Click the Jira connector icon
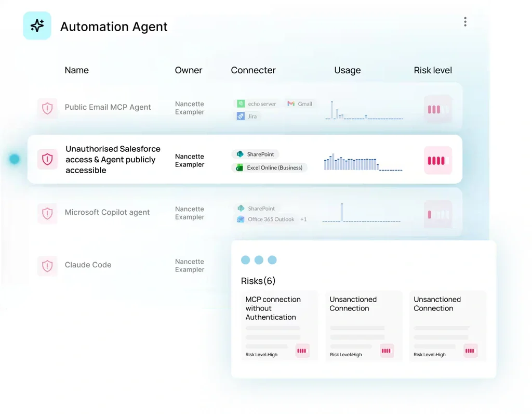The image size is (532, 414). 241,116
